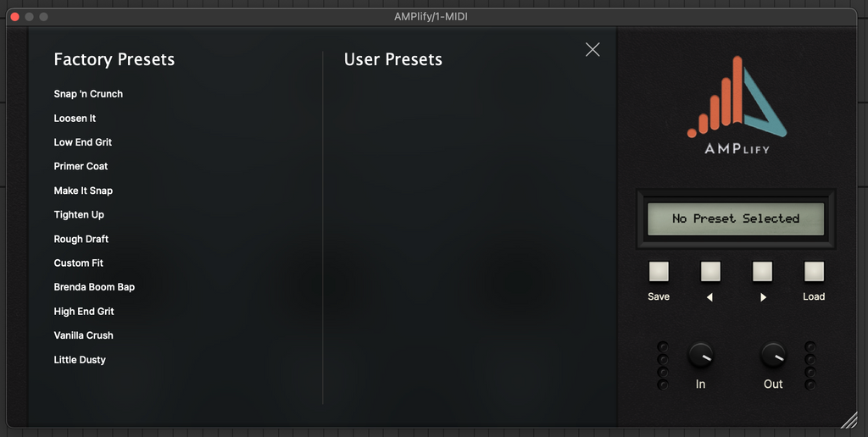The width and height of the screenshot is (868, 437).
Task: Go to previous preset with left arrow button
Action: 710,271
